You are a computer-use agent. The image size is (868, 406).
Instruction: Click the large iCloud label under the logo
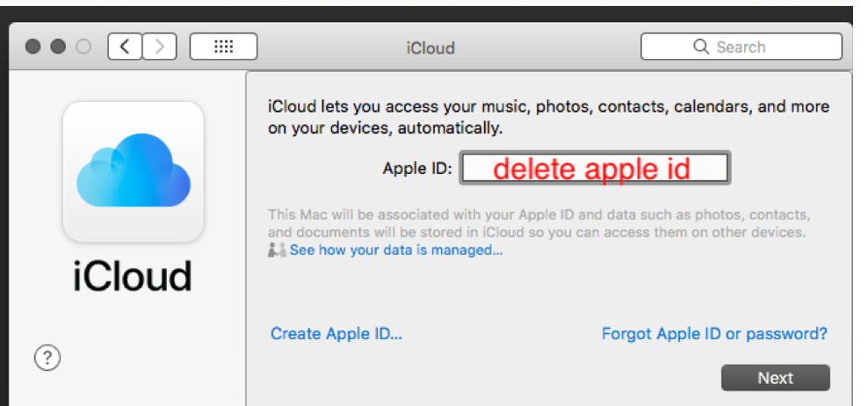(133, 276)
